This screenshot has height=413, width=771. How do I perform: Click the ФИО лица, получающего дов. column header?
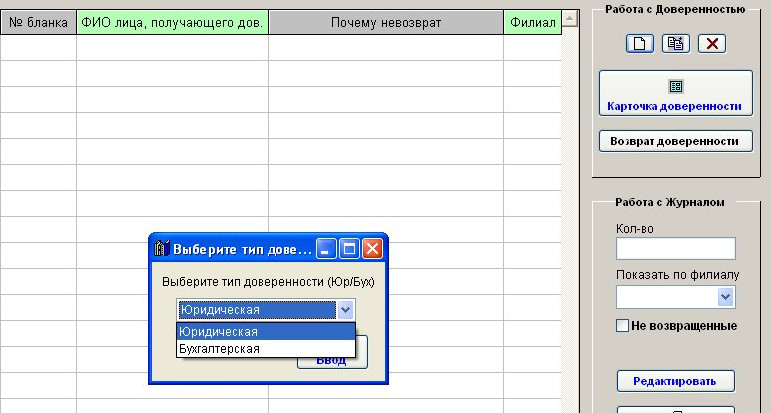point(172,23)
